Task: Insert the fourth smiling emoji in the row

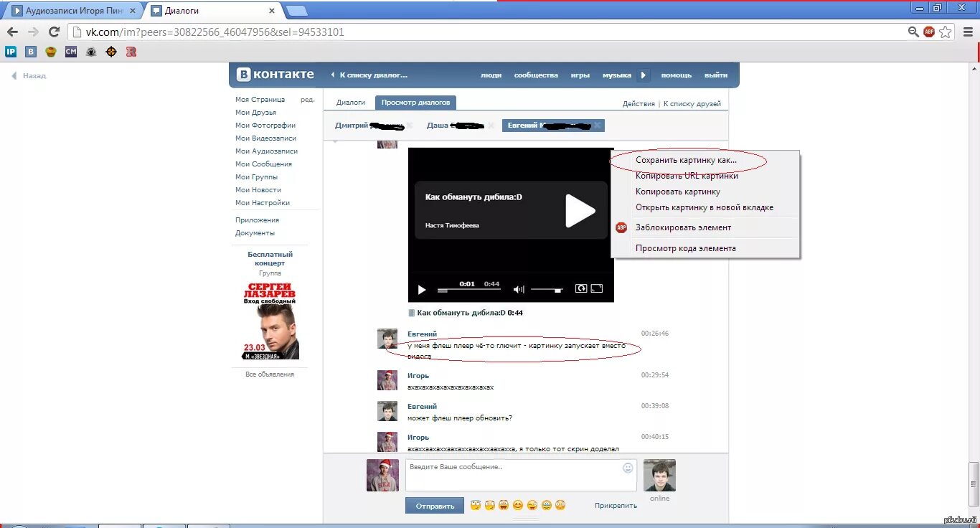Action: coord(518,505)
